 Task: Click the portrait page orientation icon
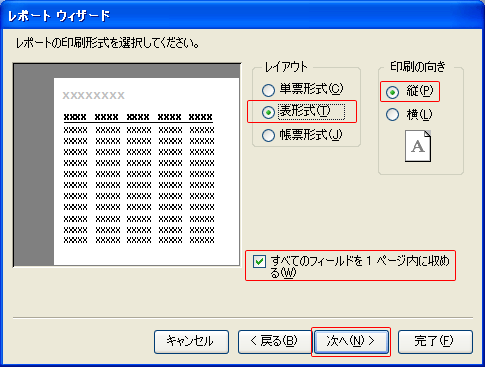(x=418, y=146)
